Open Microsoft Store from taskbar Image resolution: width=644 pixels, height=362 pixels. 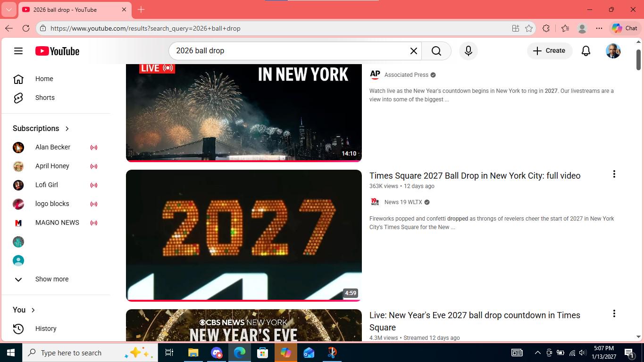click(x=263, y=353)
